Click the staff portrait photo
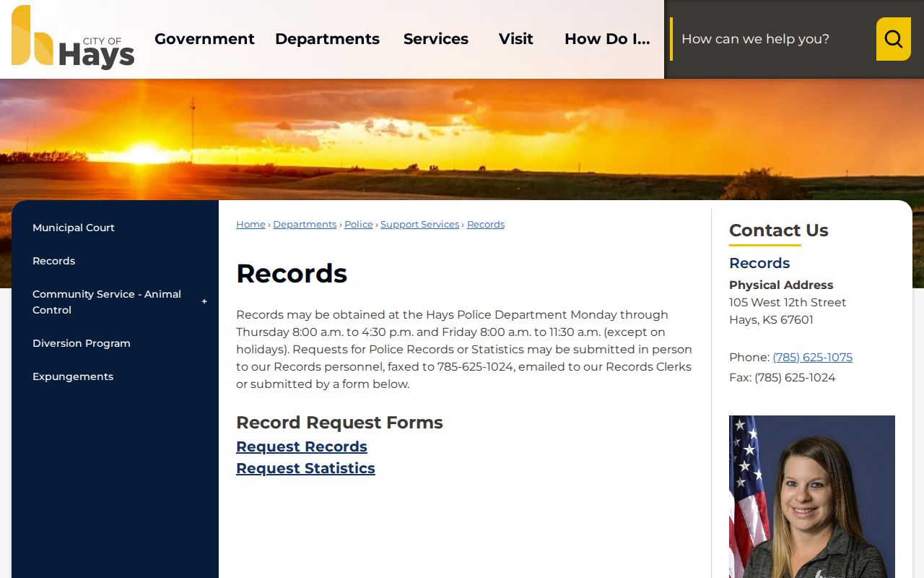Image resolution: width=924 pixels, height=578 pixels. click(x=812, y=496)
